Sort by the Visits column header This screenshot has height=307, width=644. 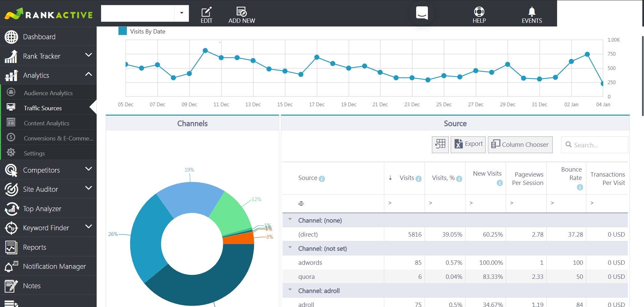[404, 178]
